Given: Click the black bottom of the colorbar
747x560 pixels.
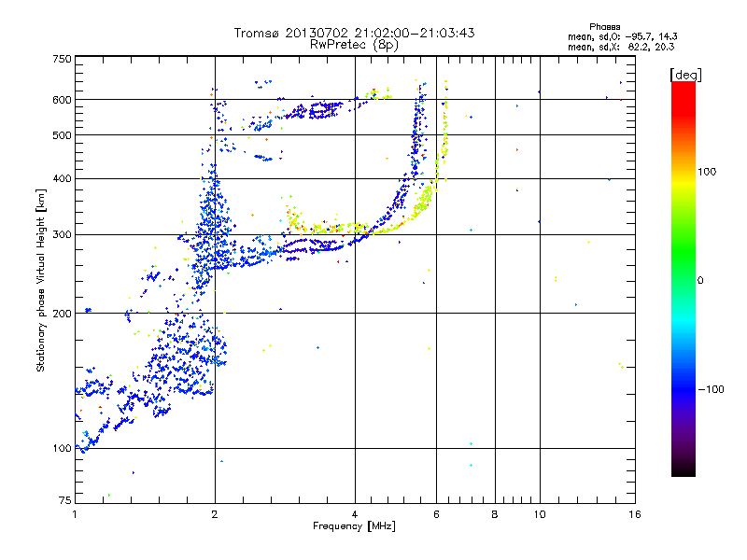Looking at the screenshot, I should coord(684,469).
